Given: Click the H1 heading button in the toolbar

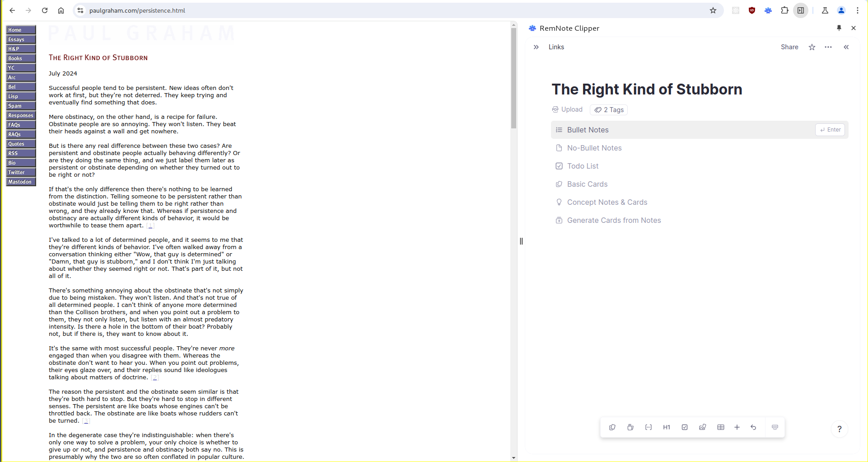Looking at the screenshot, I should (666, 427).
